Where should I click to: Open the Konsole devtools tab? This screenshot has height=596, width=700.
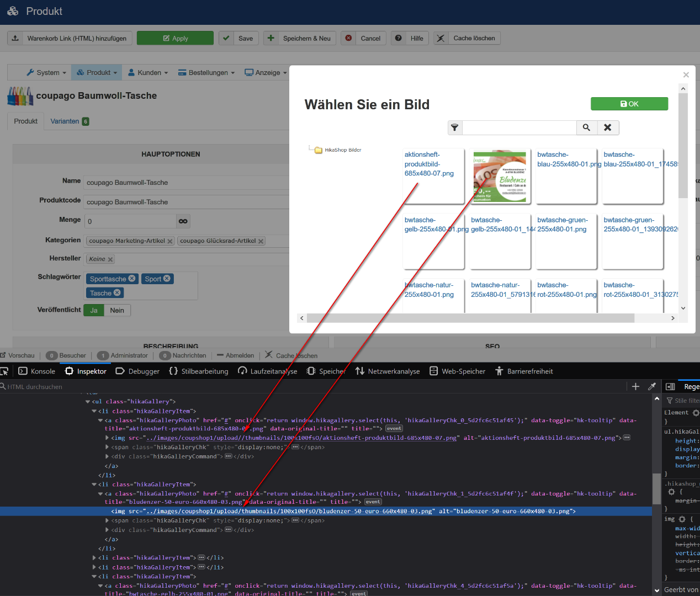(37, 371)
